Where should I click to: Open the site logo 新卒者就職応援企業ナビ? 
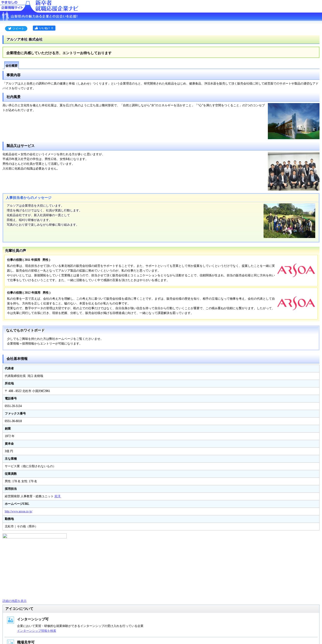[x=56, y=6]
